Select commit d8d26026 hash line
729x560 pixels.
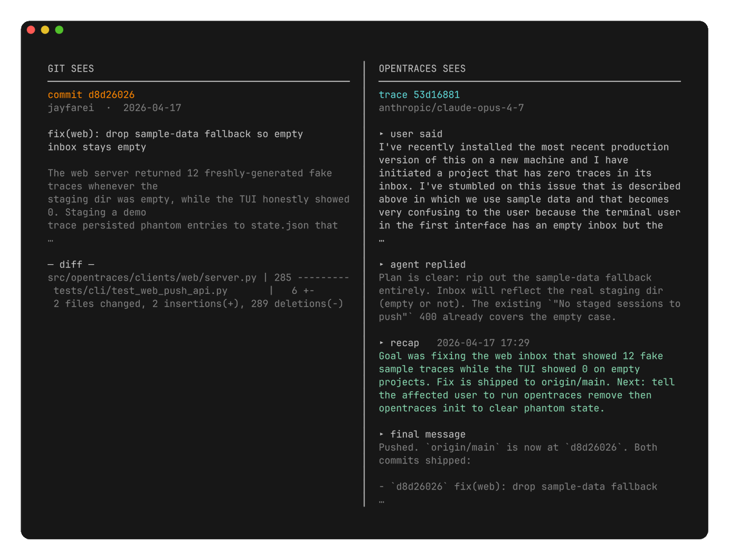91,95
